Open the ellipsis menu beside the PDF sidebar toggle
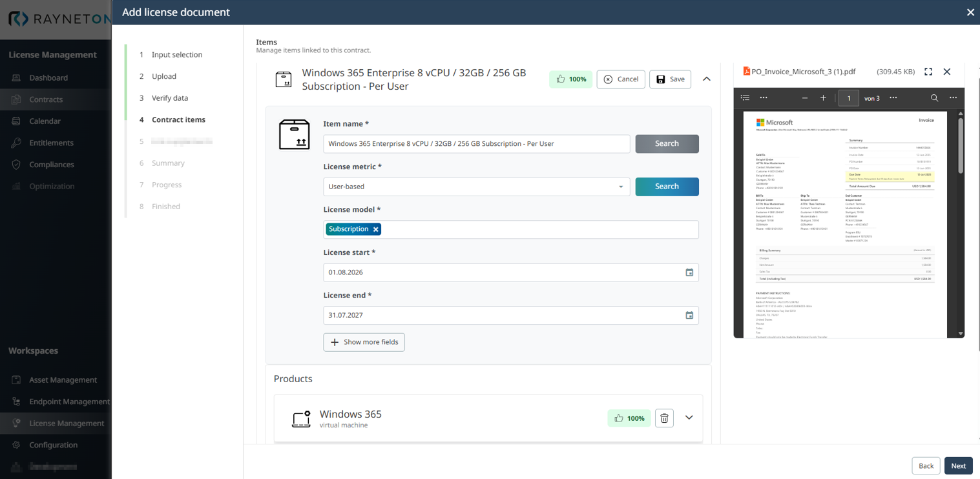 coord(763,98)
